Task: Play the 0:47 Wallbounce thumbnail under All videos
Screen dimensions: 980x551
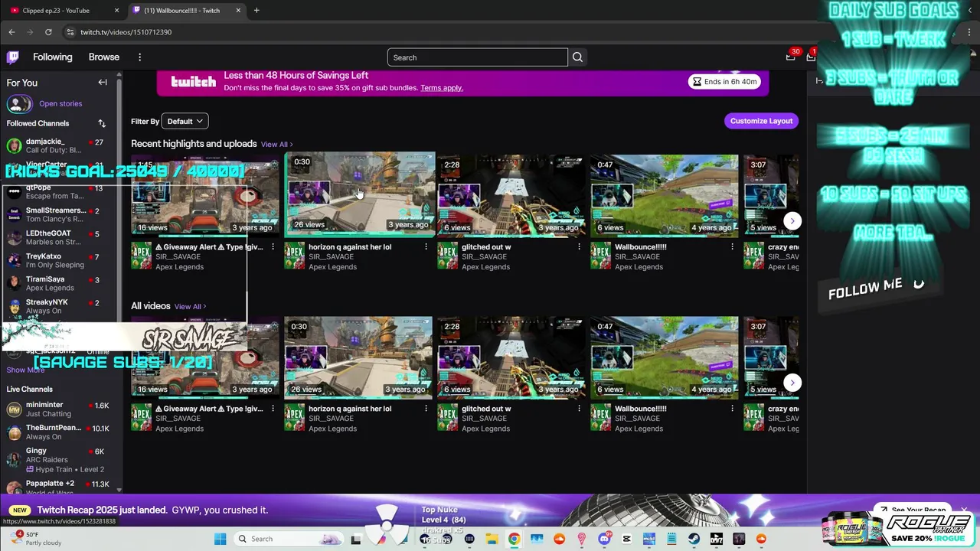Action: pyautogui.click(x=665, y=357)
